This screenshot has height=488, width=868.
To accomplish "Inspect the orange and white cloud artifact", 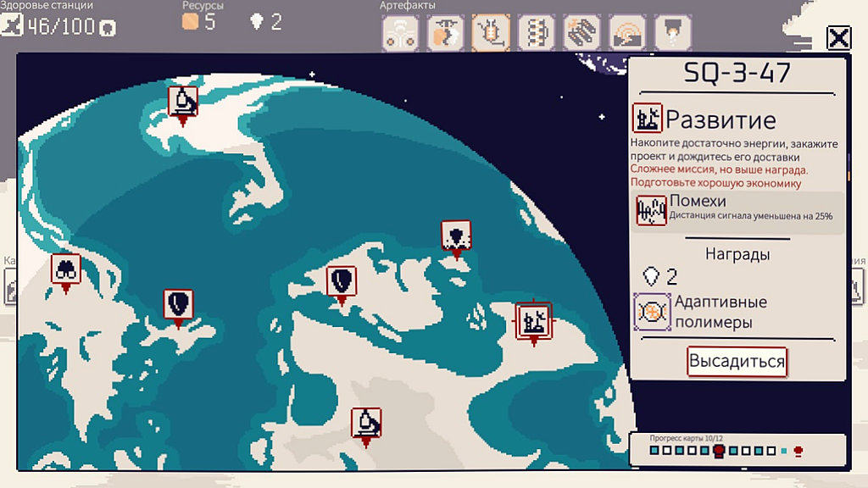I will pyautogui.click(x=446, y=33).
